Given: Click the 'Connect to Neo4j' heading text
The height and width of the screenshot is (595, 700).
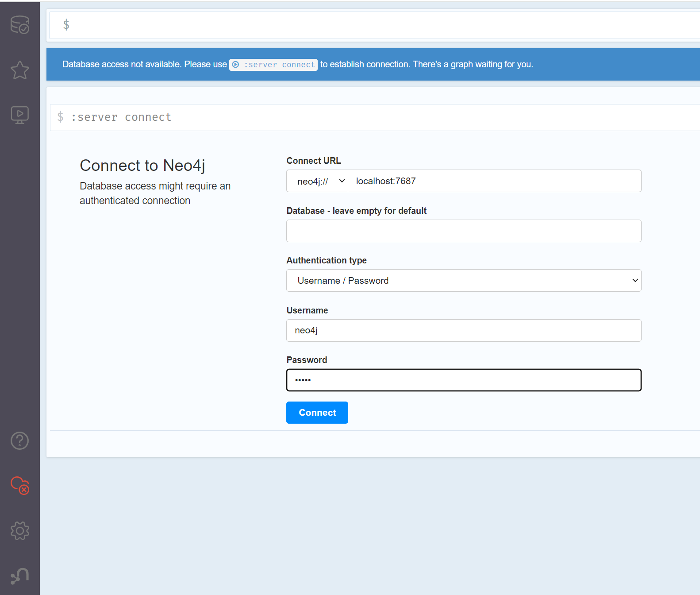Looking at the screenshot, I should (x=142, y=166).
